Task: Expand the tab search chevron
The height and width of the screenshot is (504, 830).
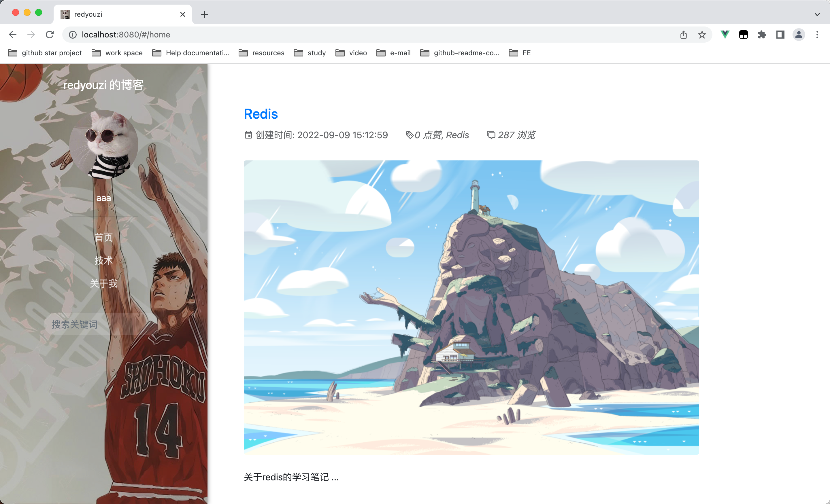Action: (x=817, y=14)
